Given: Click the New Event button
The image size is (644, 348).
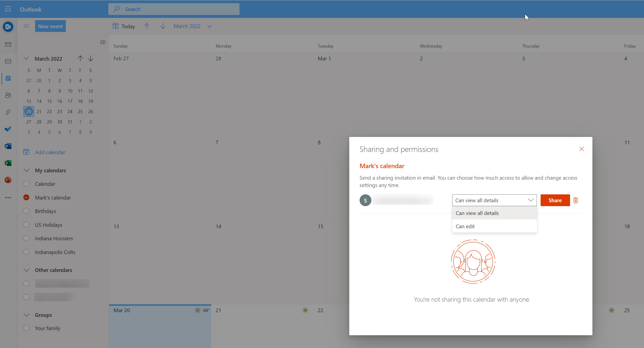Looking at the screenshot, I should click(x=50, y=26).
